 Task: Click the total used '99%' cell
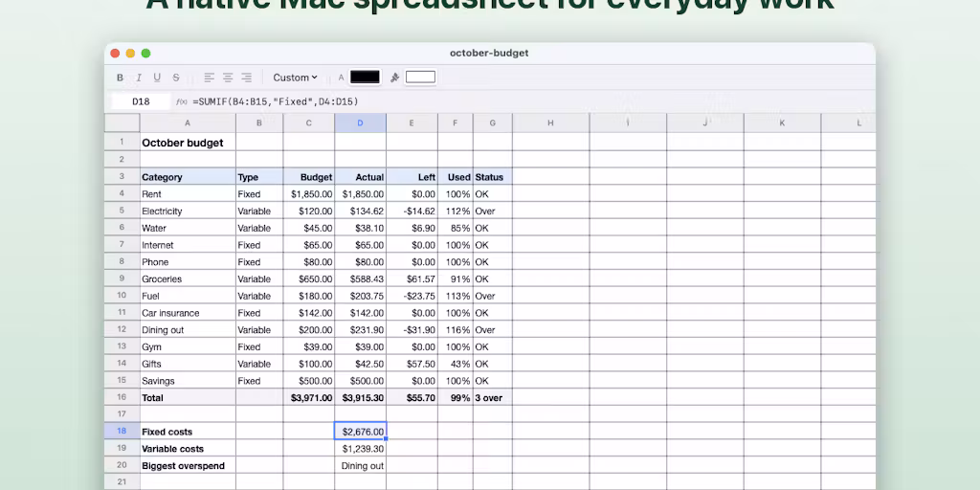455,397
